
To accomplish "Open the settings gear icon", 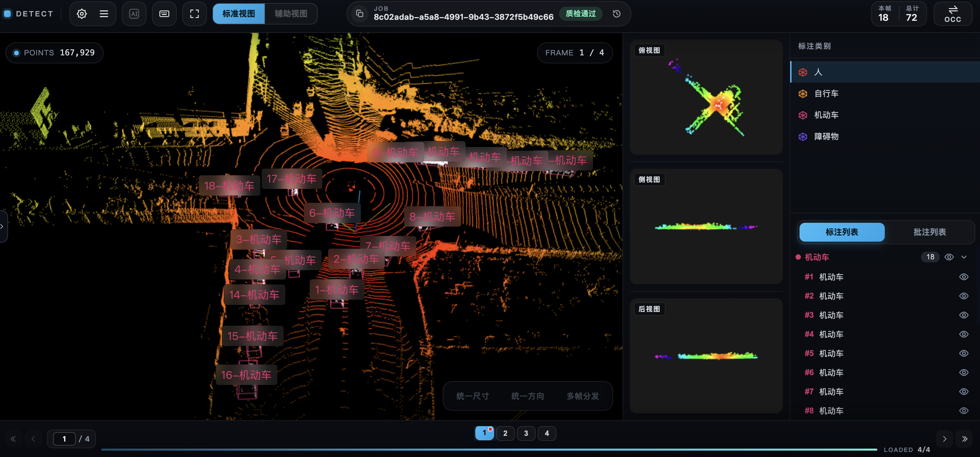I will [x=82, y=14].
